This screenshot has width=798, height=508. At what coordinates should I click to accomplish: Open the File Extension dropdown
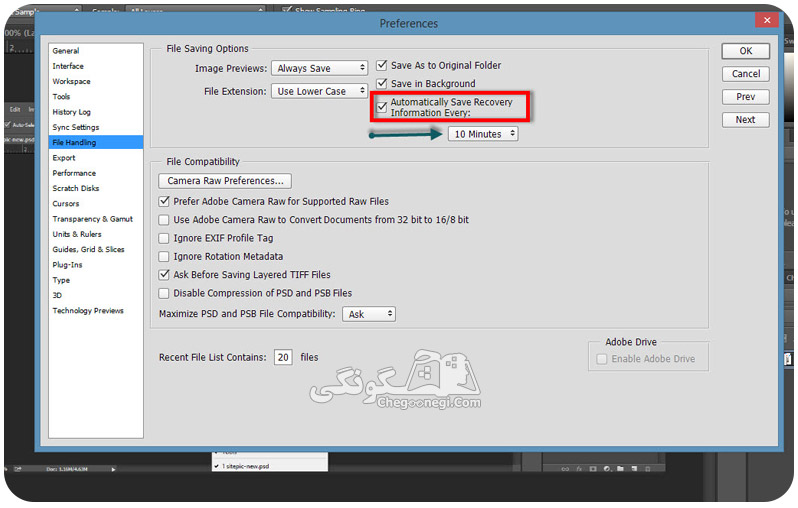coord(320,91)
